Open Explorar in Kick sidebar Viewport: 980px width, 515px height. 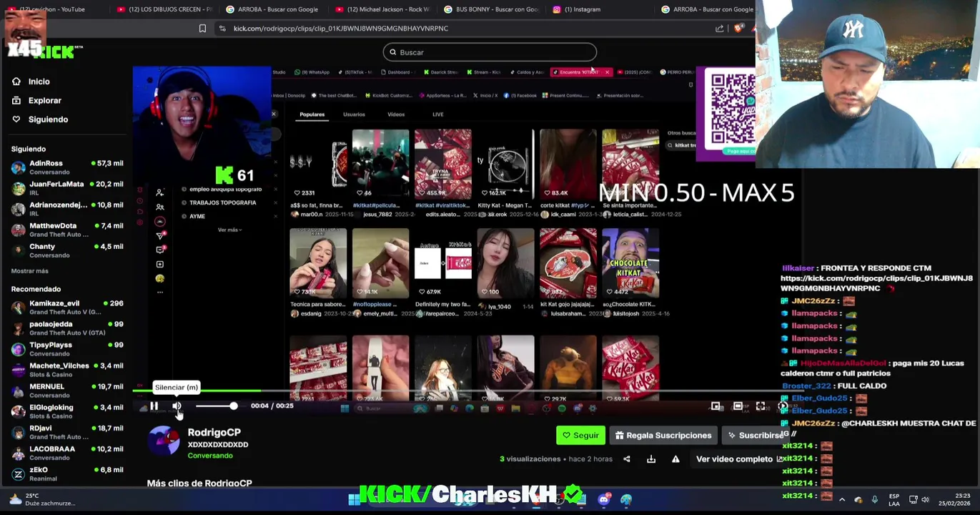45,101
